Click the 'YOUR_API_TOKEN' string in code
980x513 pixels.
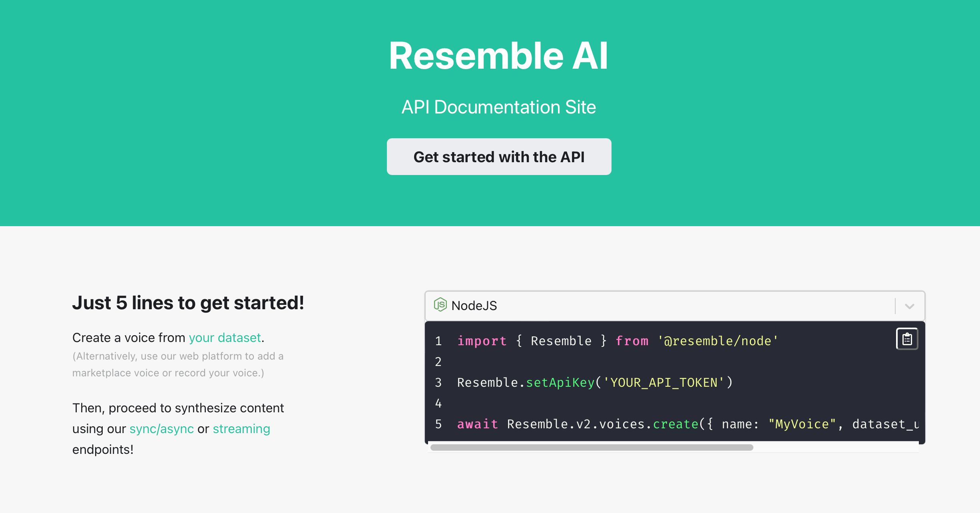[663, 382]
